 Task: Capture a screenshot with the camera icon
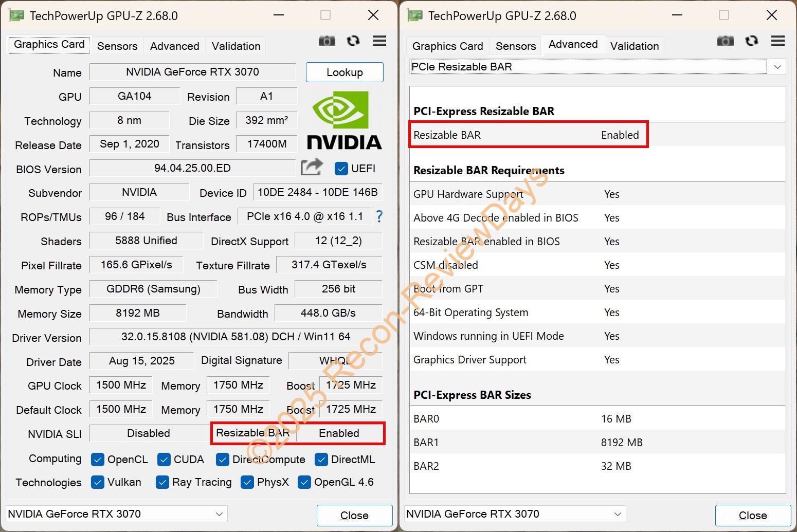click(x=327, y=41)
